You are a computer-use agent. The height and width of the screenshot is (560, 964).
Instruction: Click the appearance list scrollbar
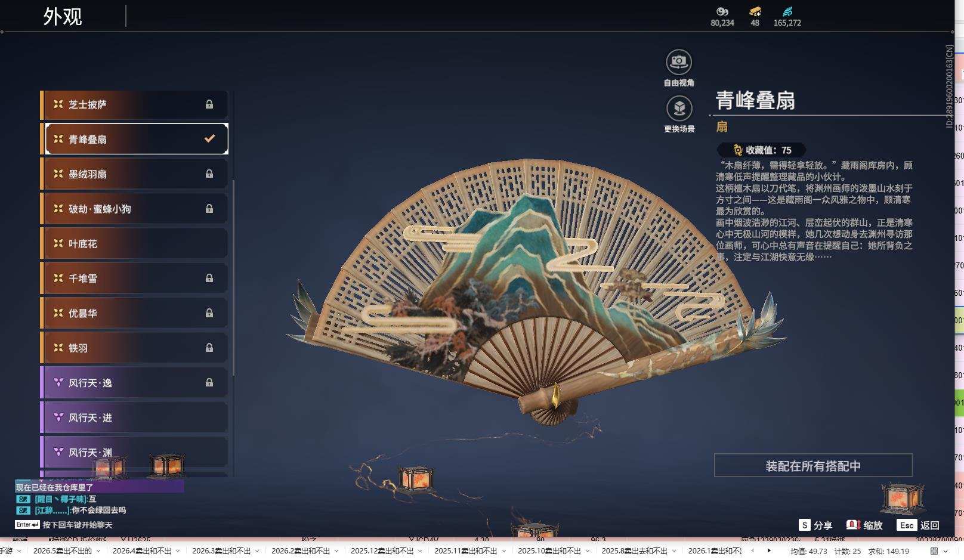pyautogui.click(x=233, y=277)
